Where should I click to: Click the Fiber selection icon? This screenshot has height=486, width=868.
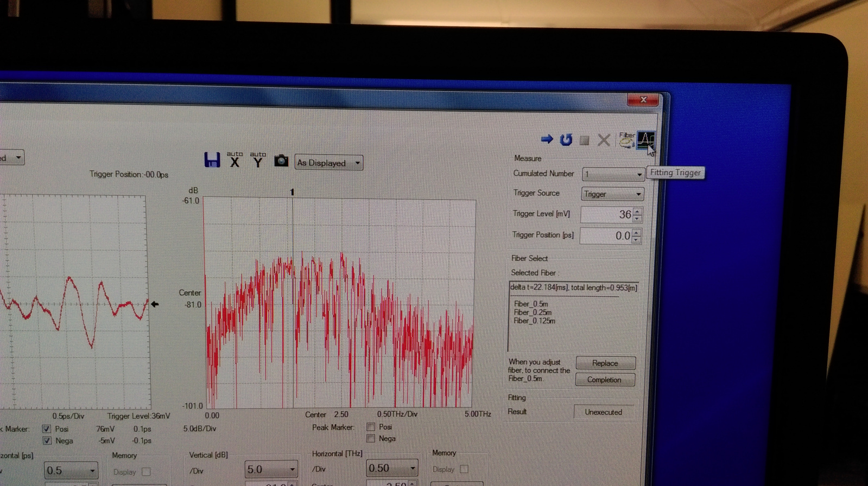(x=626, y=140)
